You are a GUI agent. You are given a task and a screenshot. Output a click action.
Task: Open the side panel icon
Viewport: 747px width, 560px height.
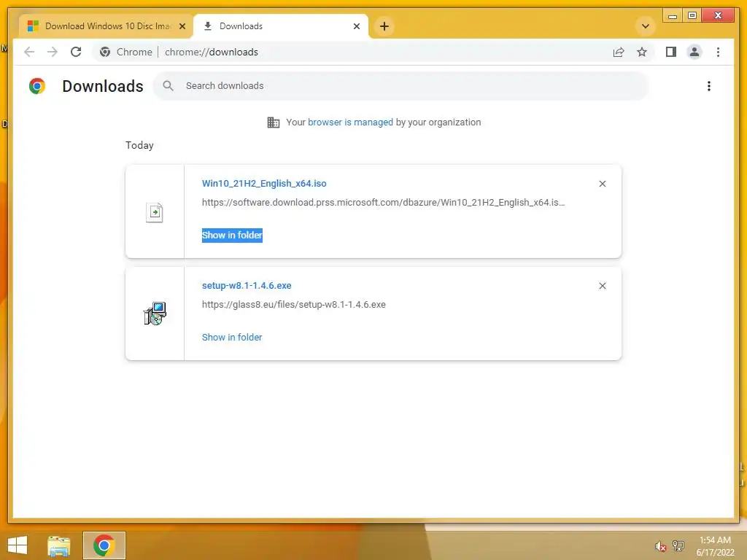pos(671,52)
